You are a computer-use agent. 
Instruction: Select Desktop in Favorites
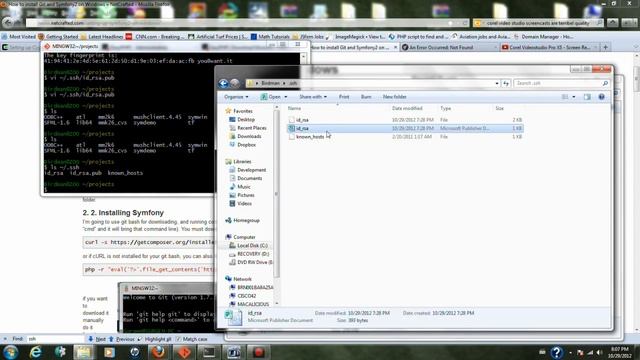pyautogui.click(x=246, y=120)
